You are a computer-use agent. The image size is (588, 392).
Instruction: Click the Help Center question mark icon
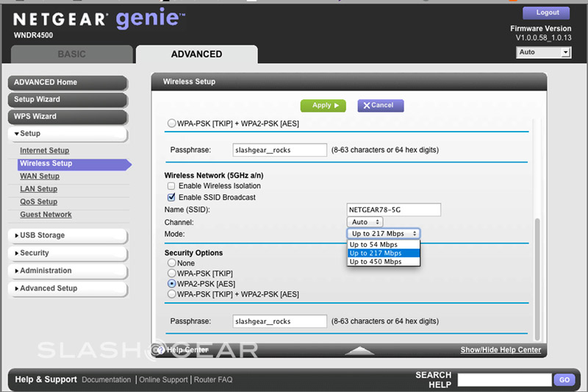pyautogui.click(x=158, y=350)
